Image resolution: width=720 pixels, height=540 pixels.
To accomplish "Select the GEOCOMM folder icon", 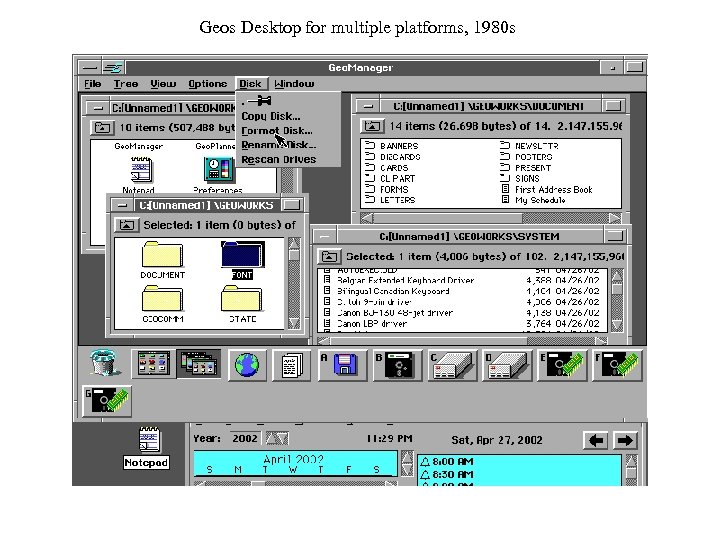I will (x=163, y=304).
